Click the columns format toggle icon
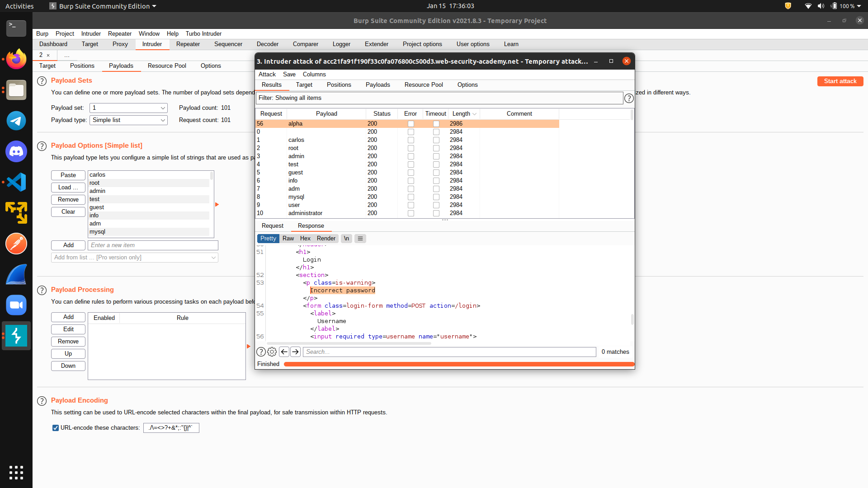Image resolution: width=868 pixels, height=488 pixels. click(360, 238)
